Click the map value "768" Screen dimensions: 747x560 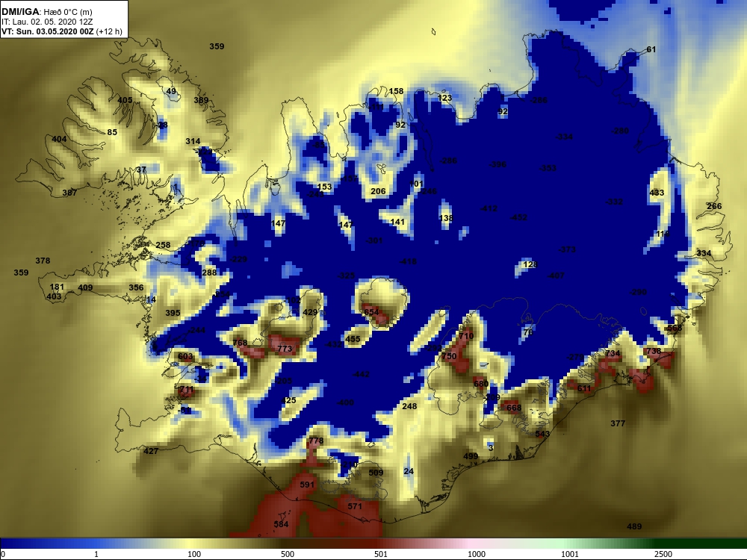tap(240, 343)
